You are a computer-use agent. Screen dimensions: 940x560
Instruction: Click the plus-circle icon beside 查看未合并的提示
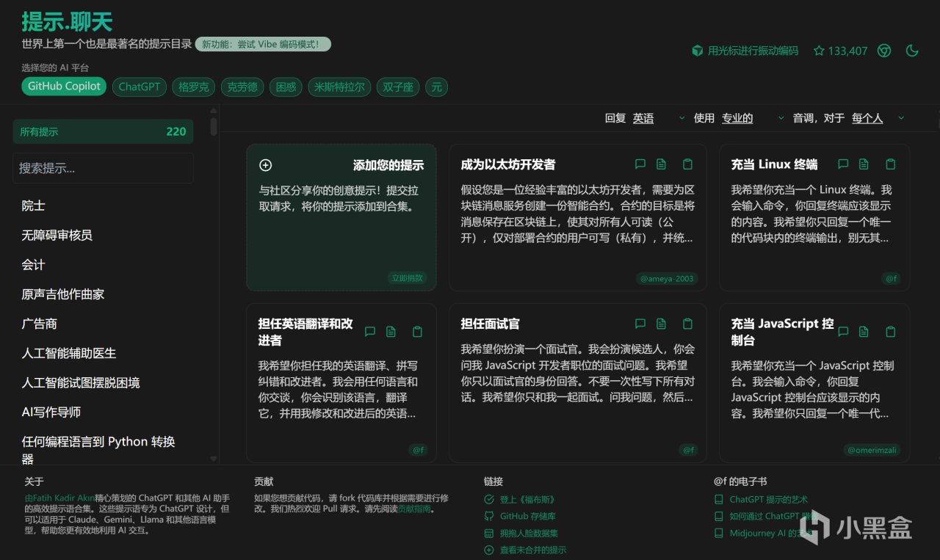pos(489,550)
